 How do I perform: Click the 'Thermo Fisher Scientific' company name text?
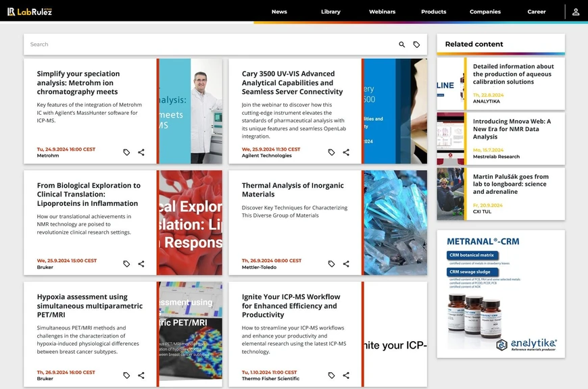click(x=270, y=378)
